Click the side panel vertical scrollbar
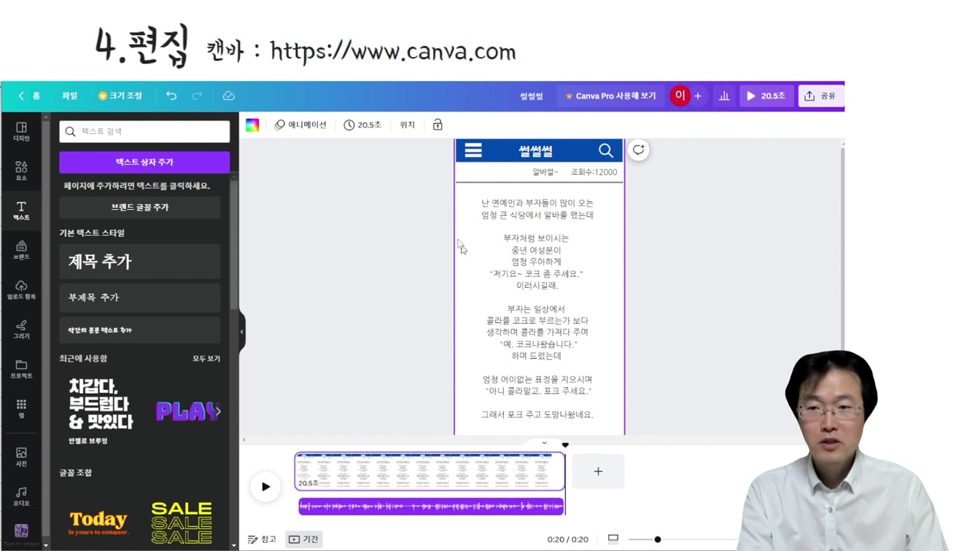Image resolution: width=980 pixels, height=551 pixels. 234,245
